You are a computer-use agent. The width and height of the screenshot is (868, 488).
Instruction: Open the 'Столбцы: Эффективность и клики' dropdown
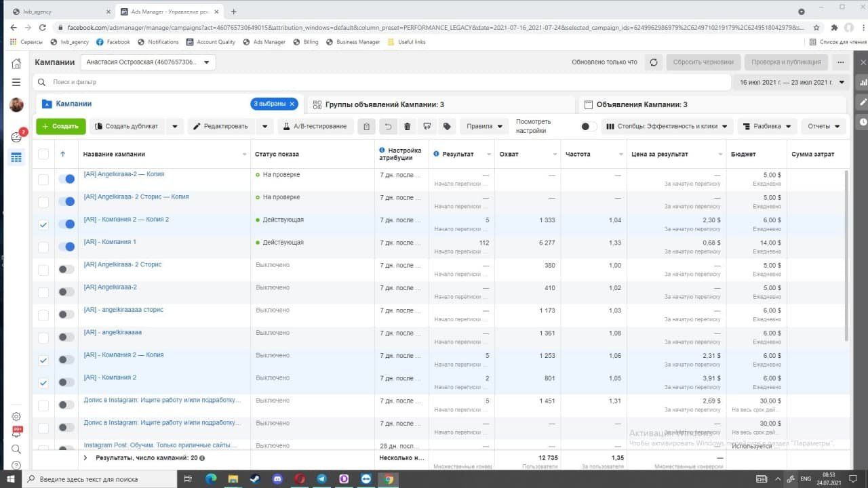tap(668, 126)
